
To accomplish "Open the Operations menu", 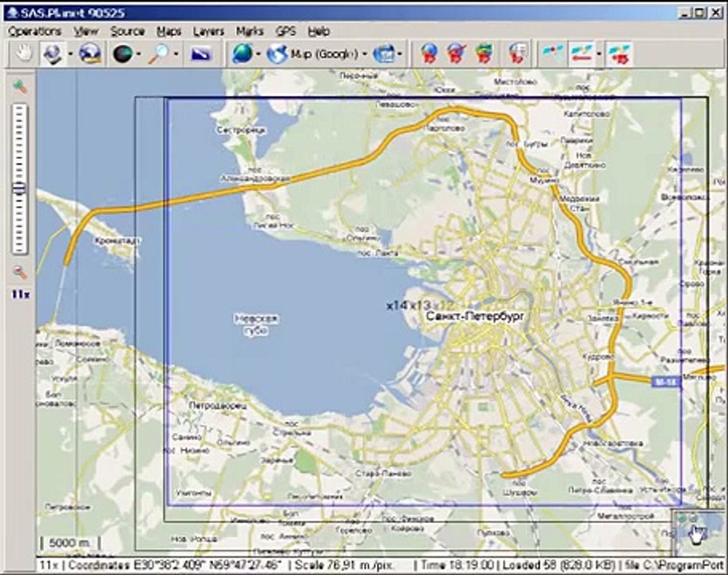I will pos(35,32).
